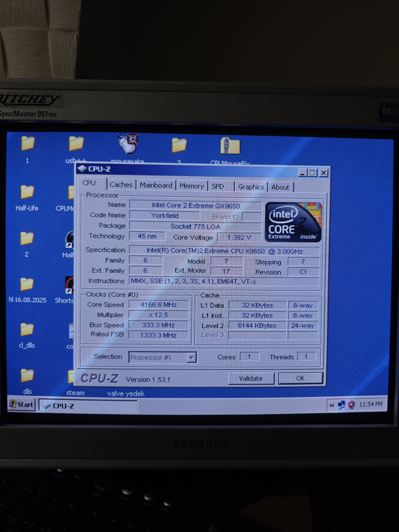
Task: Switch to the Caches tab
Action: 121,185
